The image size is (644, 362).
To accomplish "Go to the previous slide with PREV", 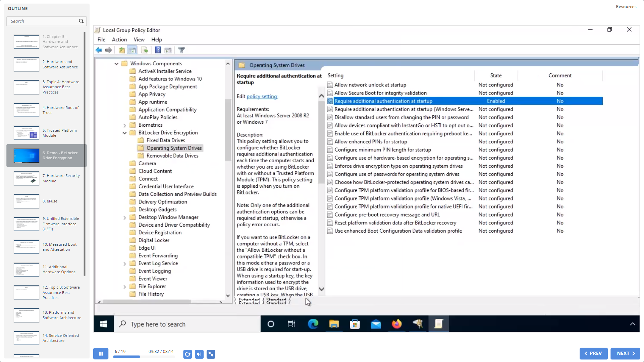I will coord(593,353).
